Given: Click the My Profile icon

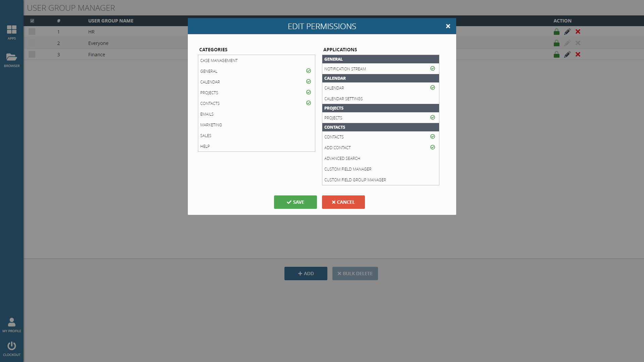Looking at the screenshot, I should 12,322.
